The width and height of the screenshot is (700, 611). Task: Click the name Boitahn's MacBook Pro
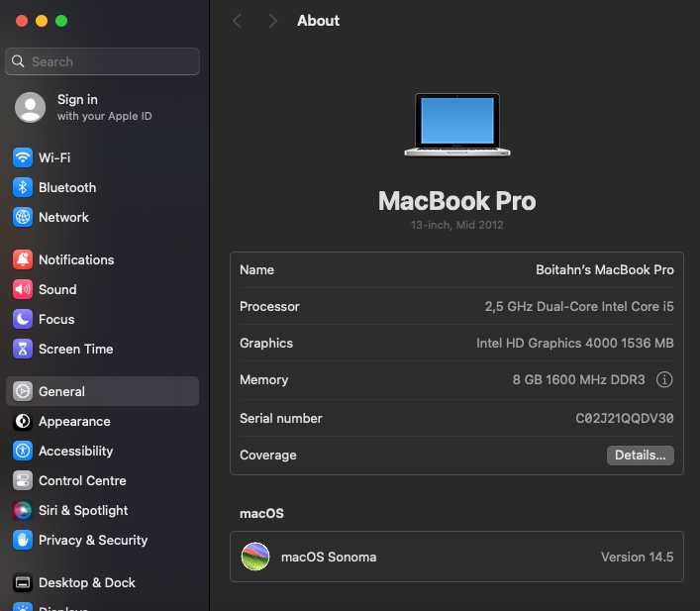coord(605,269)
